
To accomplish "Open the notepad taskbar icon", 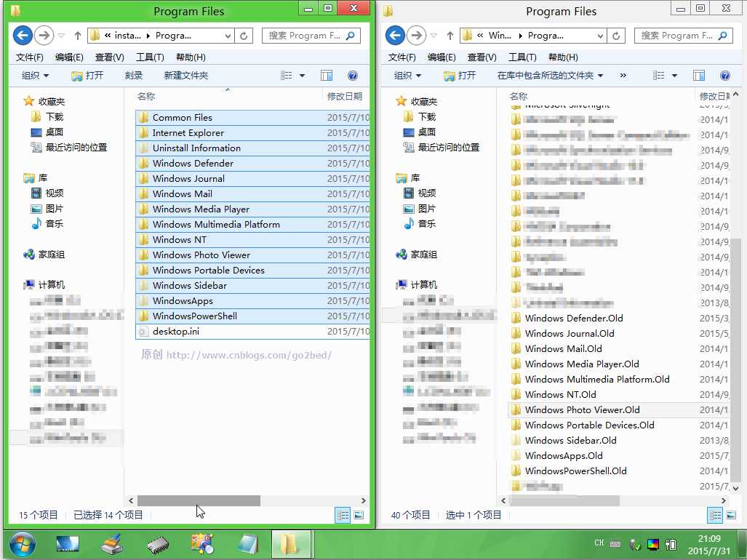I will click(x=248, y=545).
